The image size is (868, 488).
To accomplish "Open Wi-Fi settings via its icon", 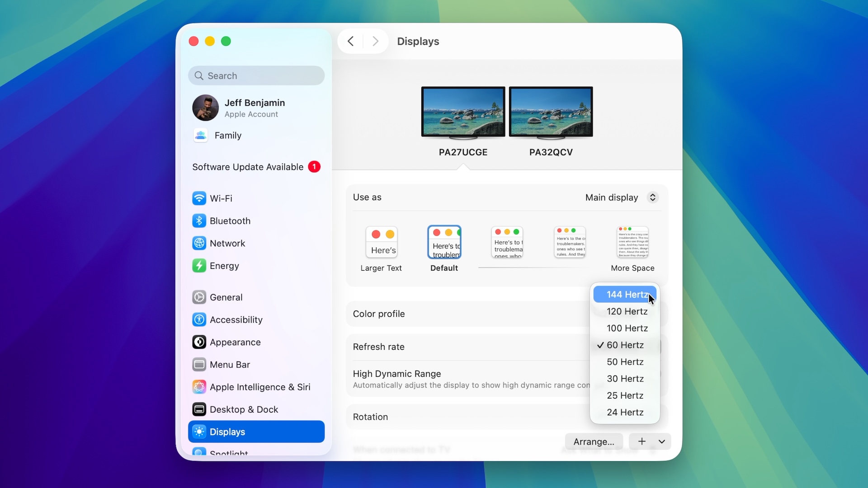I will tap(199, 198).
